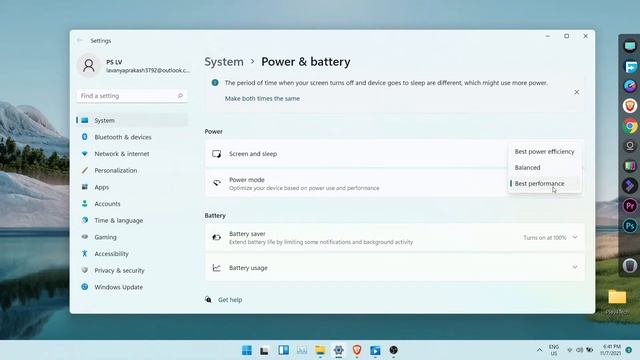640x360 pixels.
Task: Choose Best performance power mode
Action: click(544, 184)
